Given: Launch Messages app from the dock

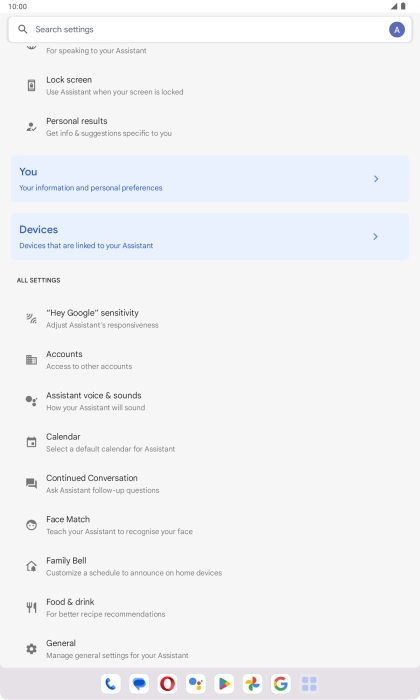Looking at the screenshot, I should [139, 683].
